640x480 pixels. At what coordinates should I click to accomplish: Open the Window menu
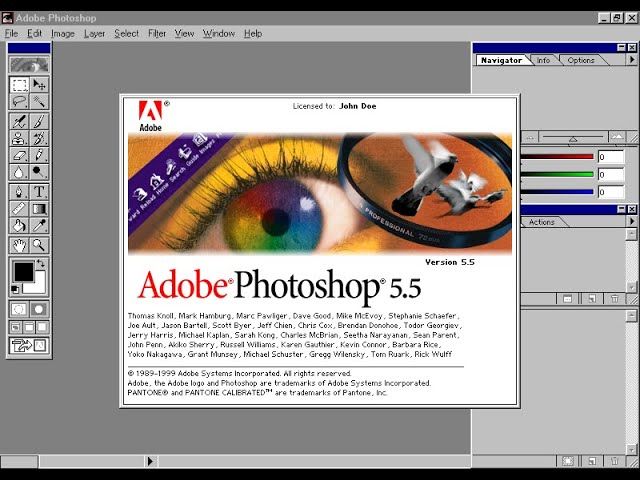(219, 33)
